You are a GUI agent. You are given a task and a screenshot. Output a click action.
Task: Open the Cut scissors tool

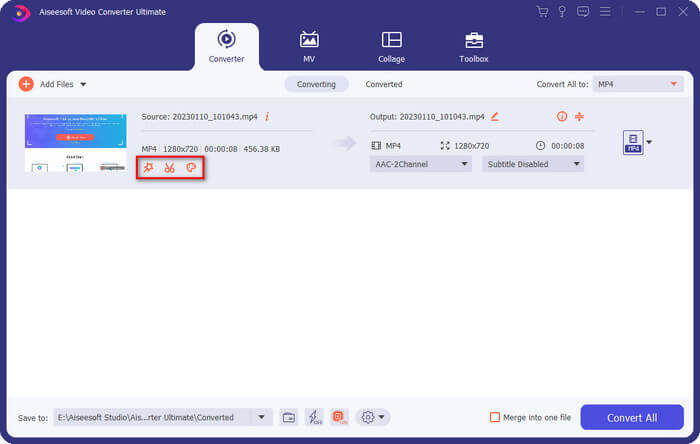pyautogui.click(x=169, y=167)
